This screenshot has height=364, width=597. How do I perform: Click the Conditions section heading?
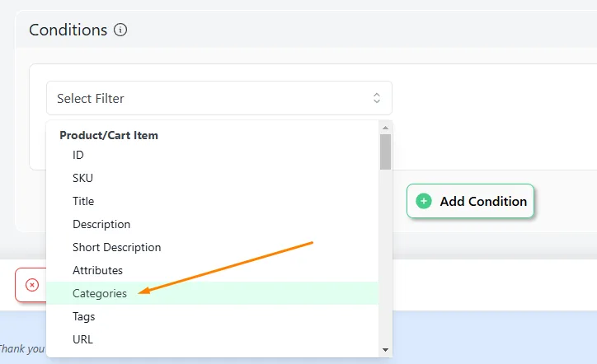(68, 30)
